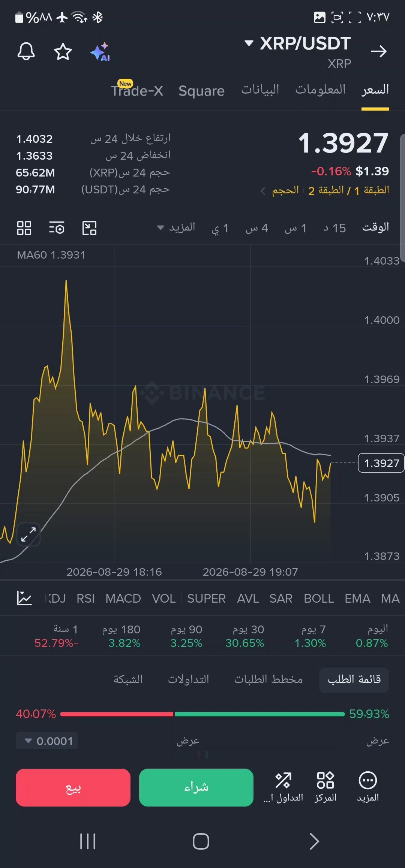Open the المركز hub icon

[x=325, y=787]
